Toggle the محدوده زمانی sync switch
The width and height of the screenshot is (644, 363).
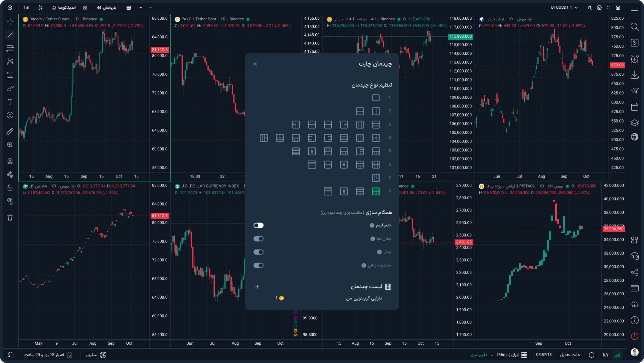pos(259,266)
